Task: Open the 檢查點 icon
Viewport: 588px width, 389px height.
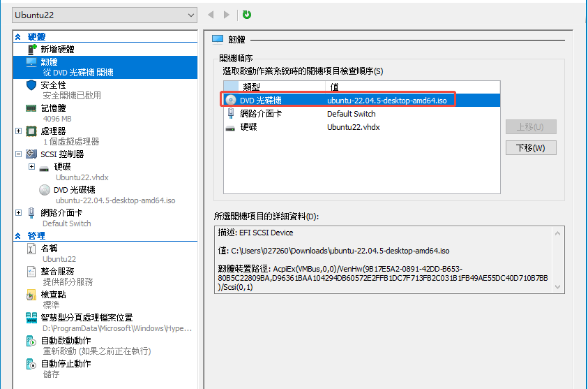Action: click(31, 295)
